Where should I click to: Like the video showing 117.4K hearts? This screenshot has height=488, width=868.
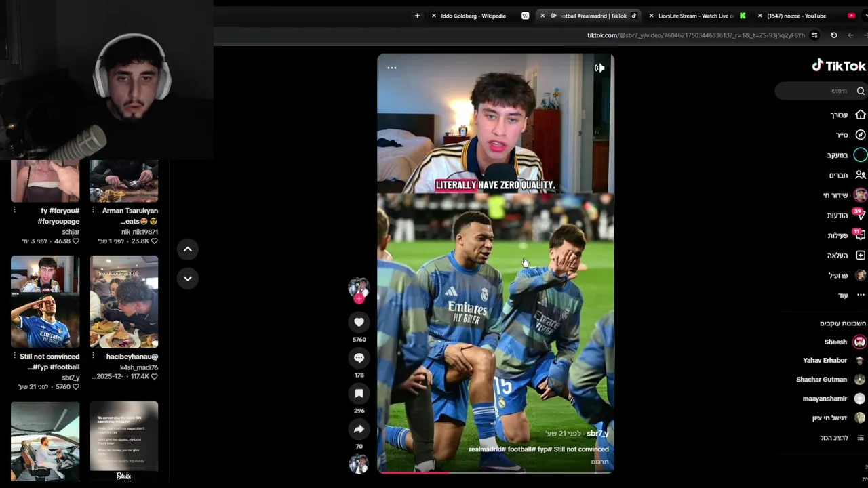[x=155, y=376]
